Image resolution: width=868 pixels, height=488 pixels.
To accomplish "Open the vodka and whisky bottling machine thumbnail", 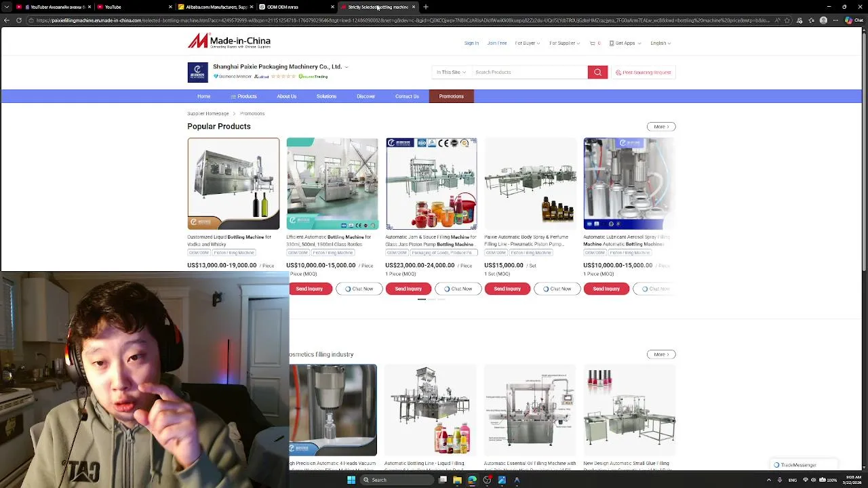I will (233, 184).
